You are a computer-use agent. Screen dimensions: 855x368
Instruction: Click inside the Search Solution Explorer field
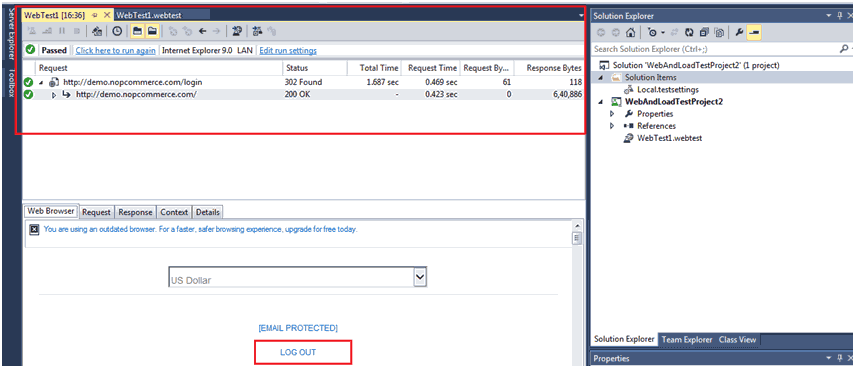coord(714,49)
